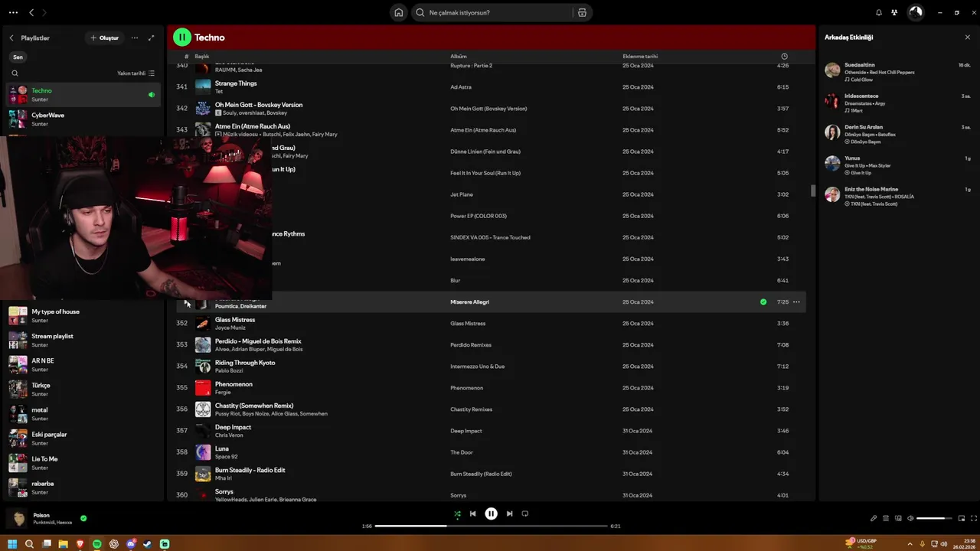Viewport: 980px width, 551px height.
Task: Open the 'The Door' album link
Action: pyautogui.click(x=462, y=452)
